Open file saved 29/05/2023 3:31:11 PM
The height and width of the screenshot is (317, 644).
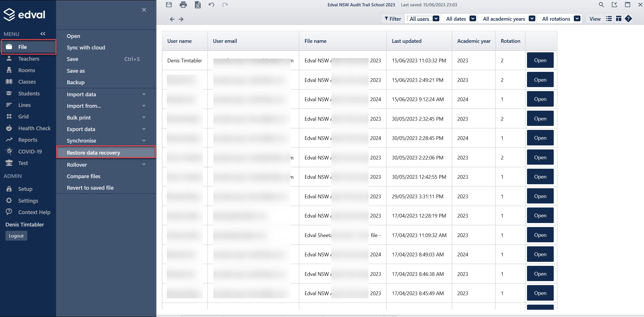point(540,196)
